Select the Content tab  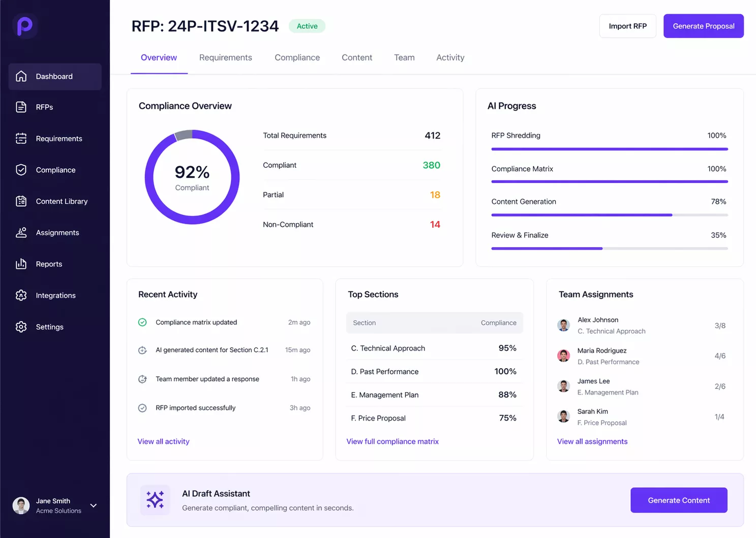click(357, 57)
